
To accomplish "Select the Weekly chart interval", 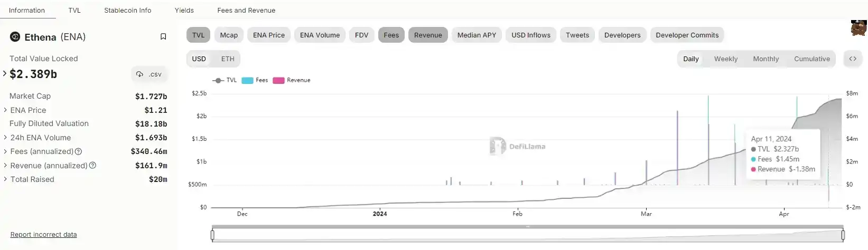I will 725,59.
